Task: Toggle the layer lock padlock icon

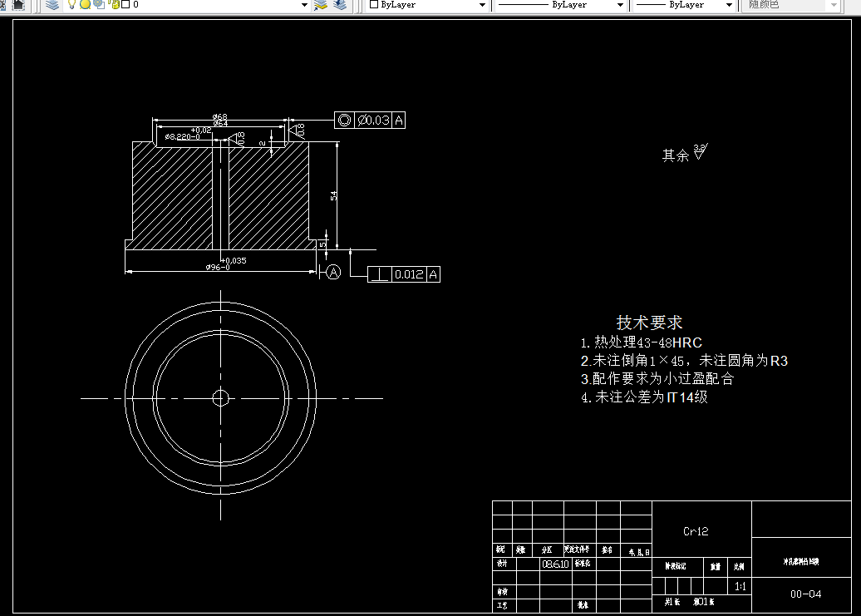Action: [x=114, y=4]
